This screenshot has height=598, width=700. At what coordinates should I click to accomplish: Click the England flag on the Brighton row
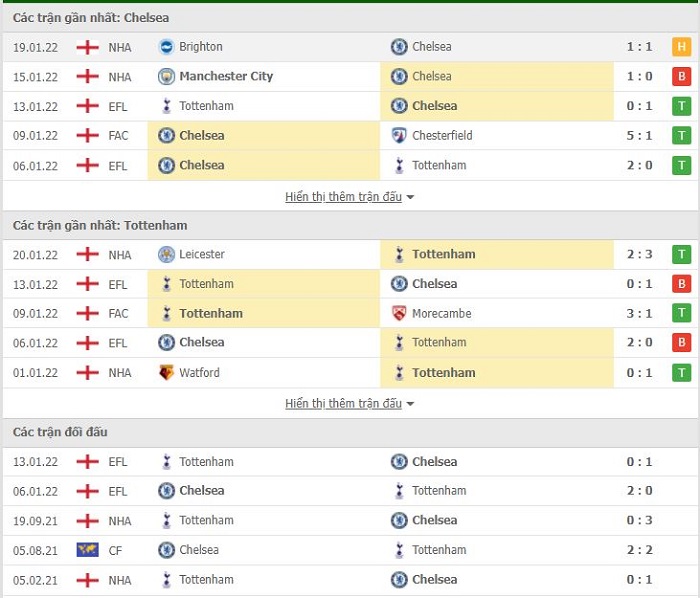pos(88,47)
